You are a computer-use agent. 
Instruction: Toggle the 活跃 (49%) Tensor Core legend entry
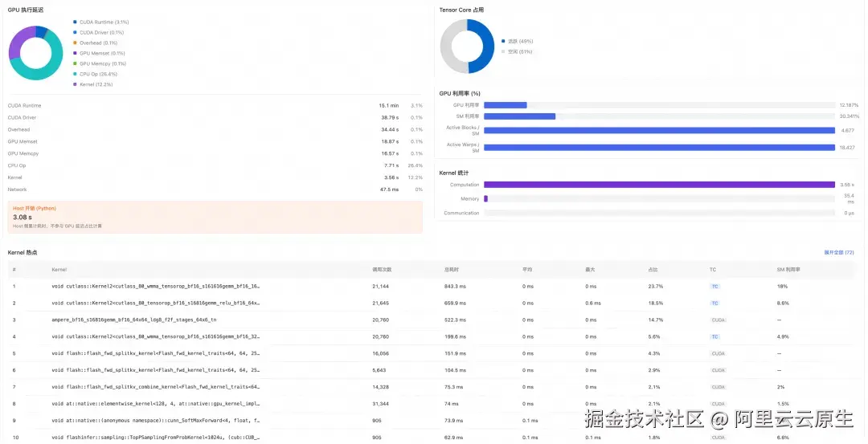point(517,42)
